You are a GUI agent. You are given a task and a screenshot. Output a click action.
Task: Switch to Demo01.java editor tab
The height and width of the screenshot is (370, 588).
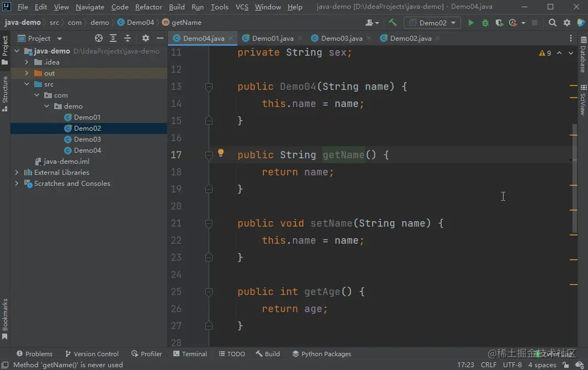pyautogui.click(x=272, y=38)
